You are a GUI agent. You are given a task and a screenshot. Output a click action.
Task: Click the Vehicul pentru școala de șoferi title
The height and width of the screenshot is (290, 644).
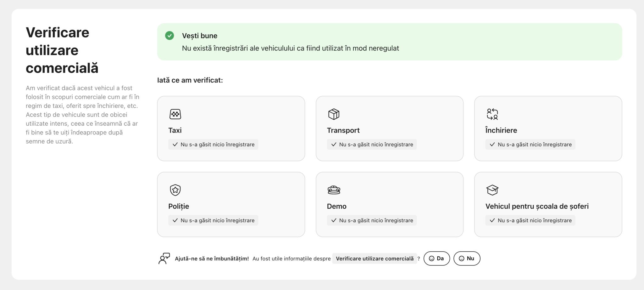click(x=537, y=206)
